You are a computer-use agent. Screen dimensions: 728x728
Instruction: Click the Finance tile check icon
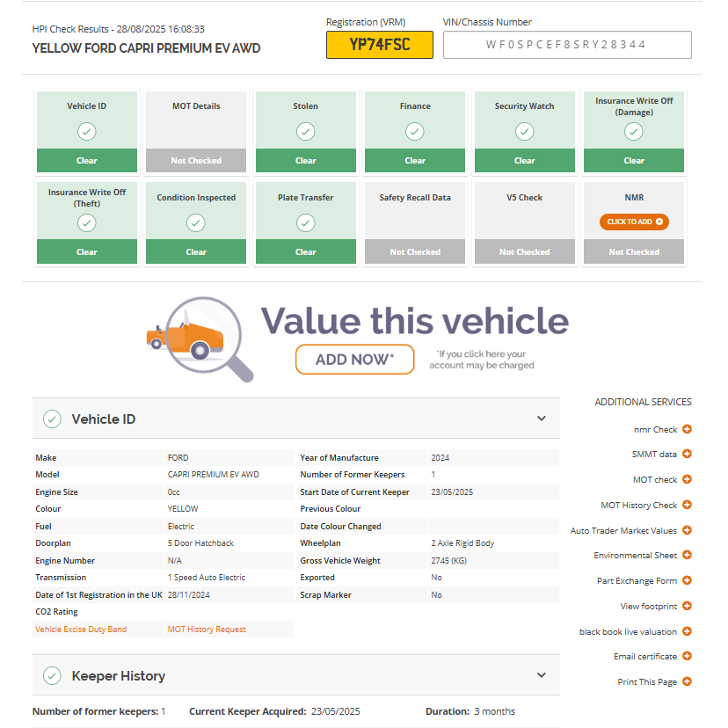click(x=415, y=131)
